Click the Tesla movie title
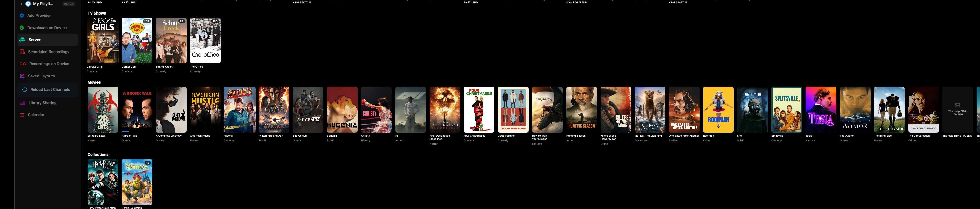The height and width of the screenshot is (209, 980). point(809,136)
